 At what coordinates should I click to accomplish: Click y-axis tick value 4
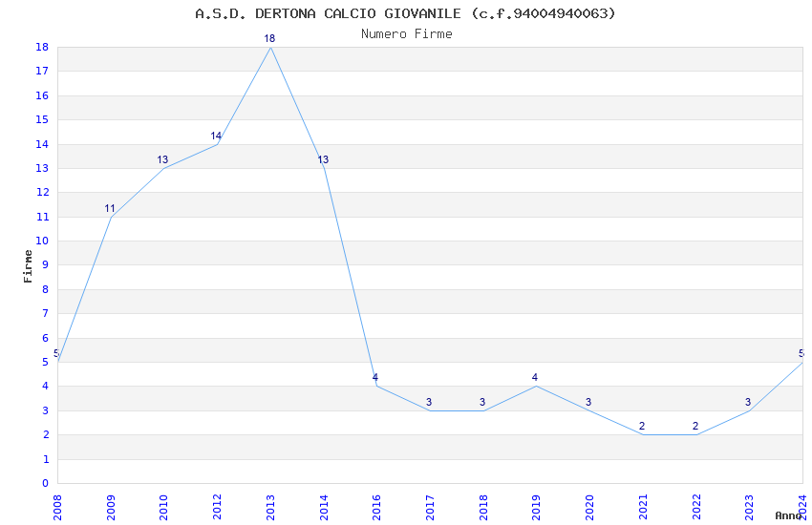coord(46,387)
